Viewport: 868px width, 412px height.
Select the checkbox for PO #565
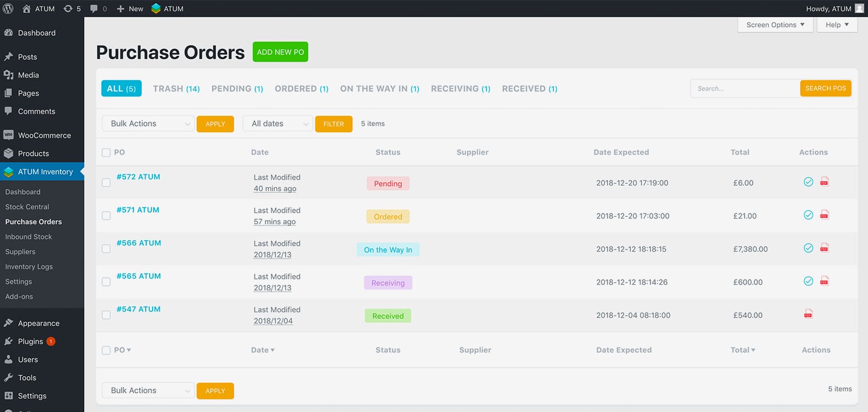click(x=106, y=282)
